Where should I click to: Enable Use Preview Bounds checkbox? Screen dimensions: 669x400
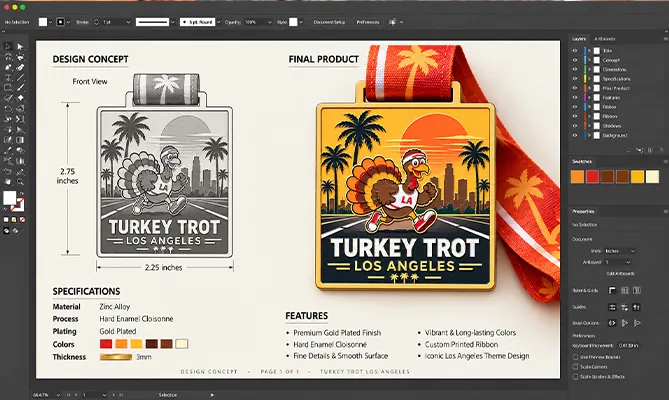click(x=575, y=357)
